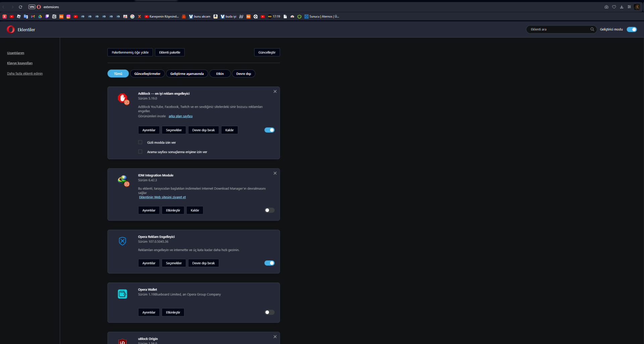Open Klavye kısayolları in the sidebar
Image resolution: width=644 pixels, height=344 pixels.
tap(20, 63)
